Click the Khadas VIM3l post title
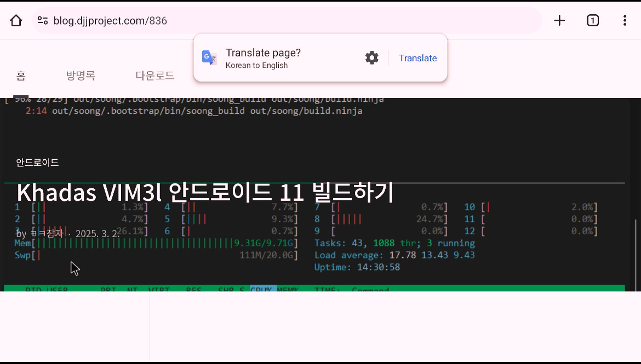The width and height of the screenshot is (641, 364). click(205, 192)
